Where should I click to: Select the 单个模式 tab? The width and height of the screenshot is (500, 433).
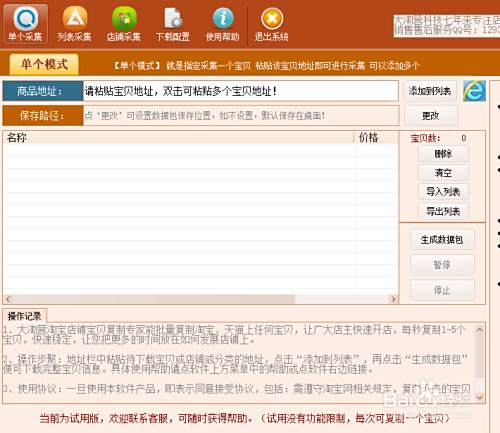[x=44, y=64]
